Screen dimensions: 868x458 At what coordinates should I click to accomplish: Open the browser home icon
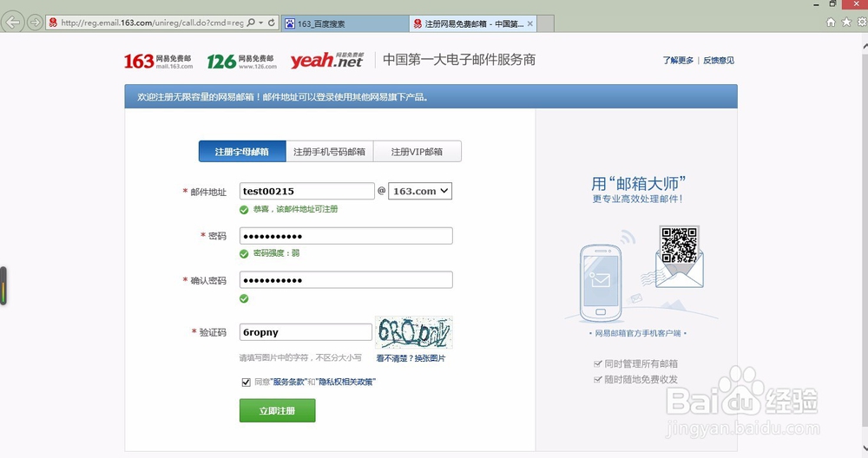pyautogui.click(x=831, y=23)
